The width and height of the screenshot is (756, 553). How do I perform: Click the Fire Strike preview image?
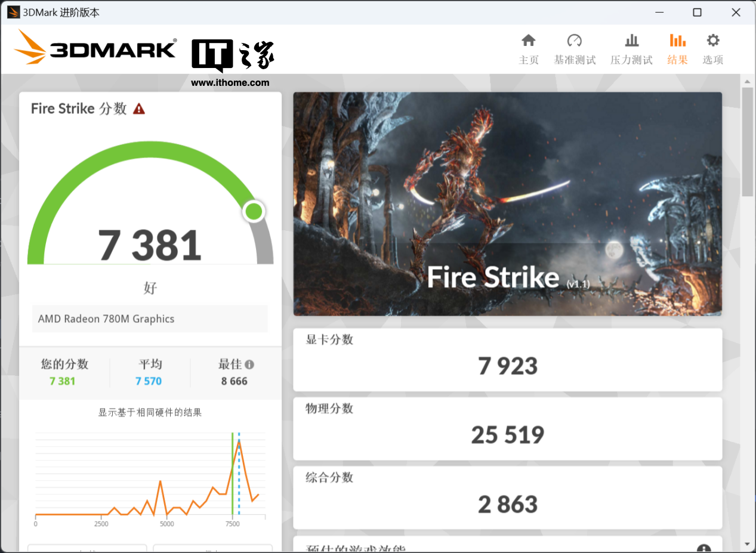tap(507, 203)
